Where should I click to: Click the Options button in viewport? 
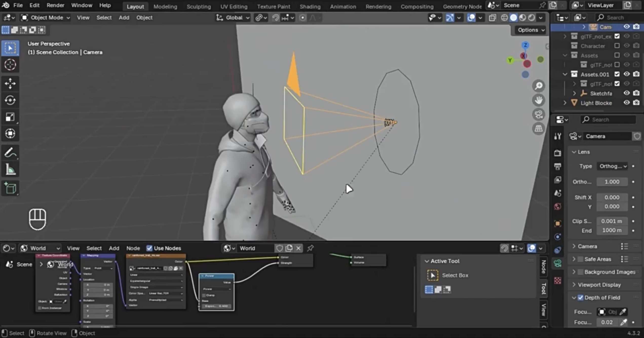(x=531, y=30)
